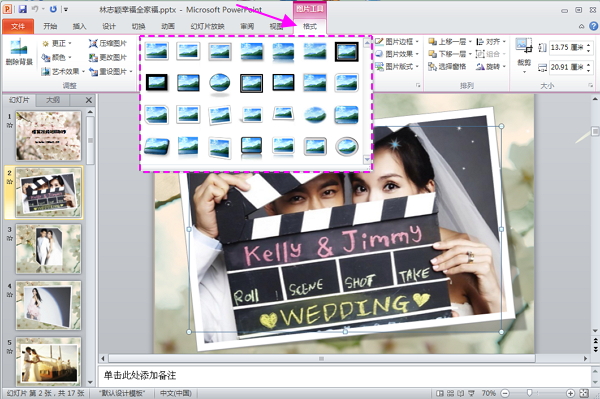Viewport: 600px width, 399px height.
Task: Apply the thick black frame picture style
Action: pos(157,82)
